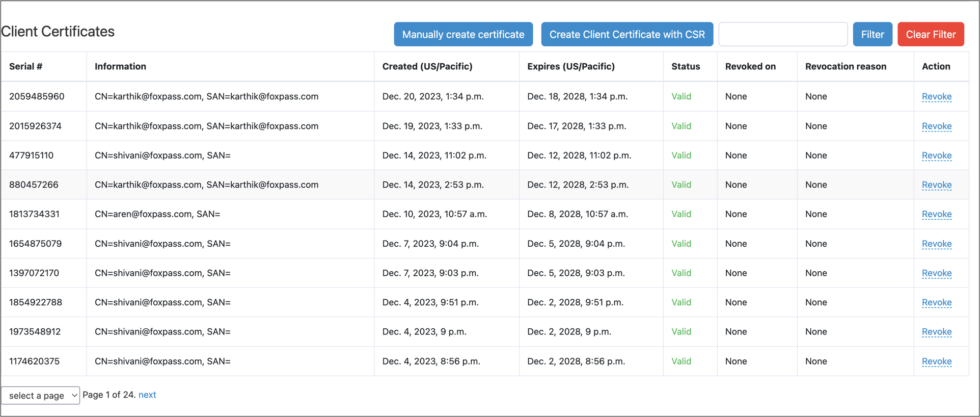Click the Serial # column header
Image resolution: width=980 pixels, height=417 pixels.
click(26, 66)
